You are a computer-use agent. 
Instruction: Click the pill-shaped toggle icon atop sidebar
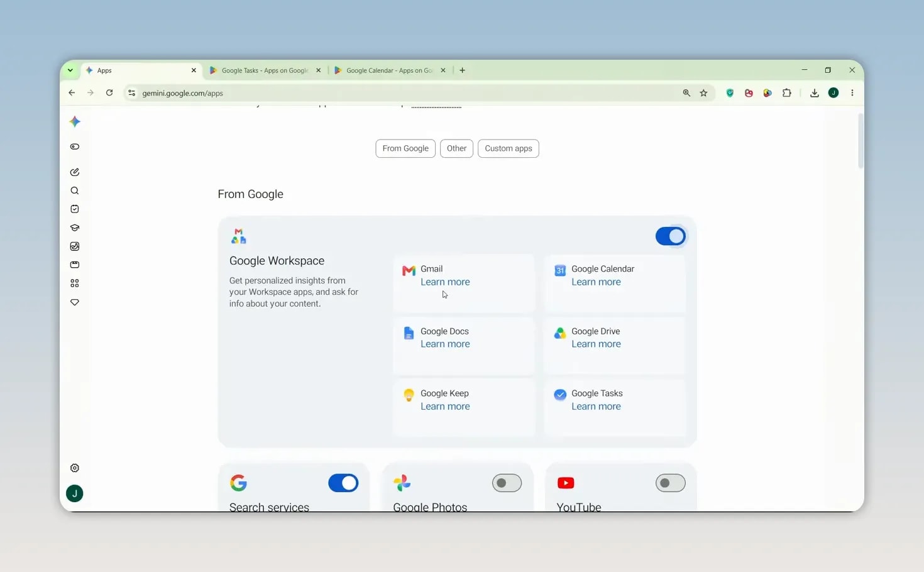point(75,146)
